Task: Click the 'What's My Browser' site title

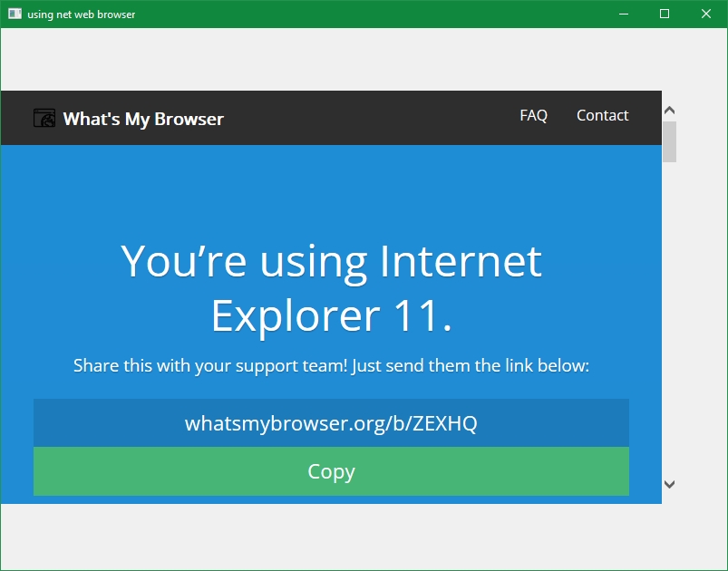Action: pyautogui.click(x=144, y=118)
